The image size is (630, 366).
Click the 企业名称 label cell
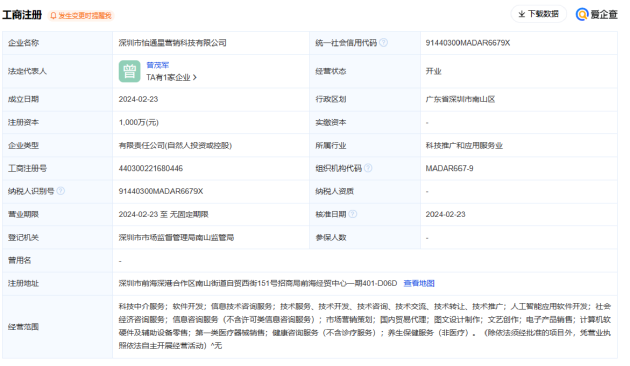point(57,43)
